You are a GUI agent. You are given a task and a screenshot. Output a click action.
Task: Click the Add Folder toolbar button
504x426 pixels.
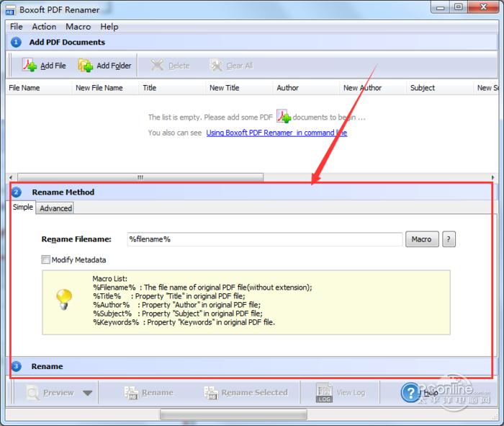tap(105, 66)
